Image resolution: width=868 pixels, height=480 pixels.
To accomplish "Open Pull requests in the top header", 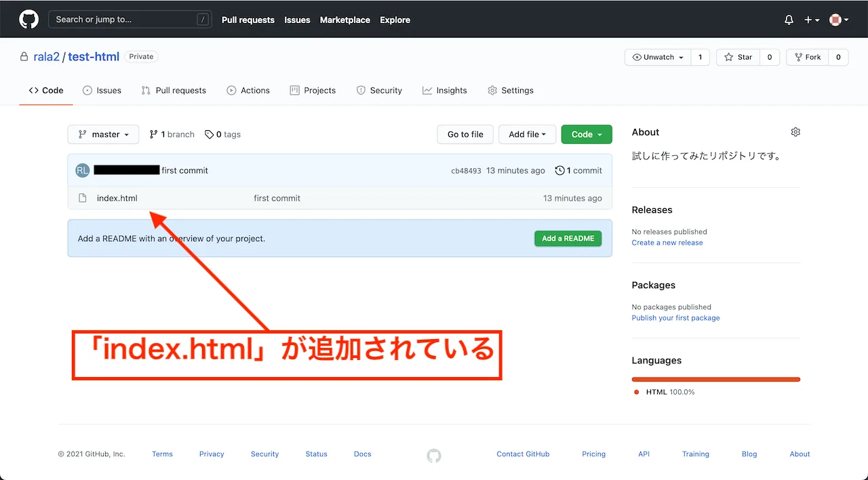I will (248, 20).
